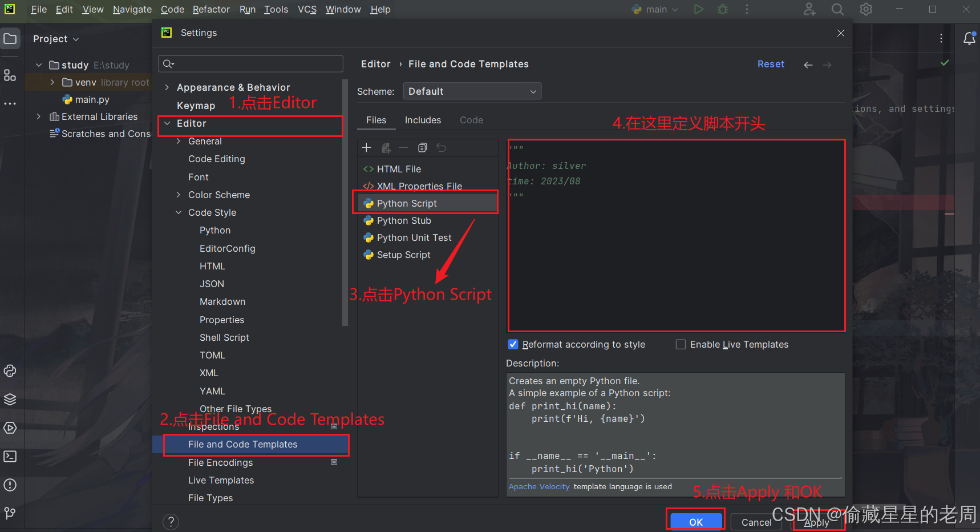Open the Git version control icon
980x532 pixels.
pyautogui.click(x=10, y=513)
